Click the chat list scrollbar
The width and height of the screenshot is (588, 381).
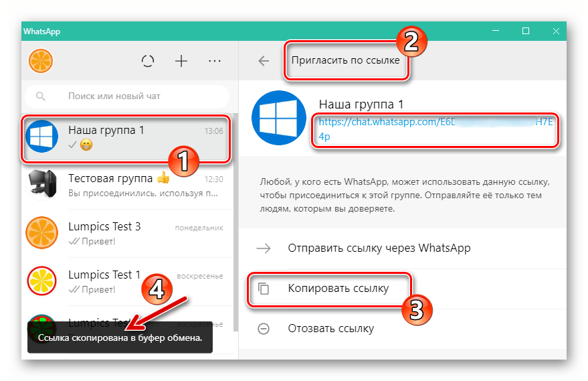click(235, 222)
